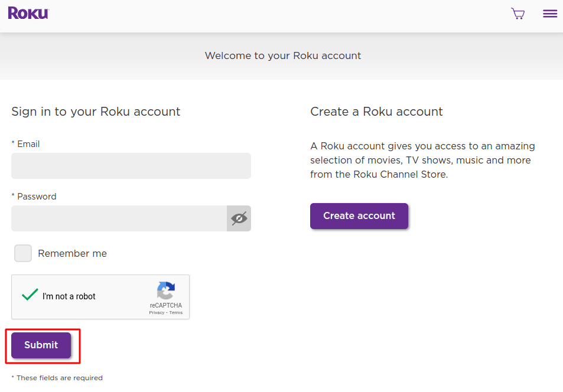Enable the Remember me checkbox
The height and width of the screenshot is (392, 563).
pos(22,253)
